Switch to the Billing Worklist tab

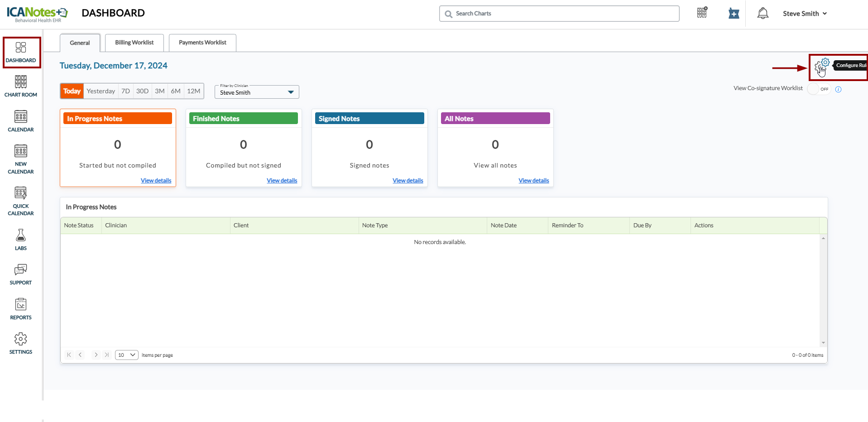tap(134, 43)
